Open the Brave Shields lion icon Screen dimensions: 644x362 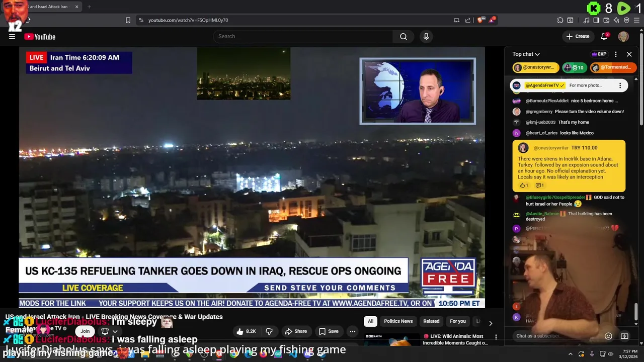point(480,20)
